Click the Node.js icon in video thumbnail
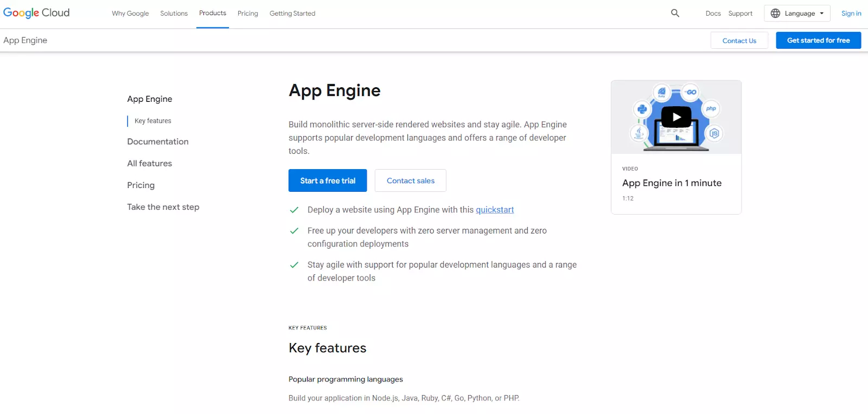 [x=714, y=133]
